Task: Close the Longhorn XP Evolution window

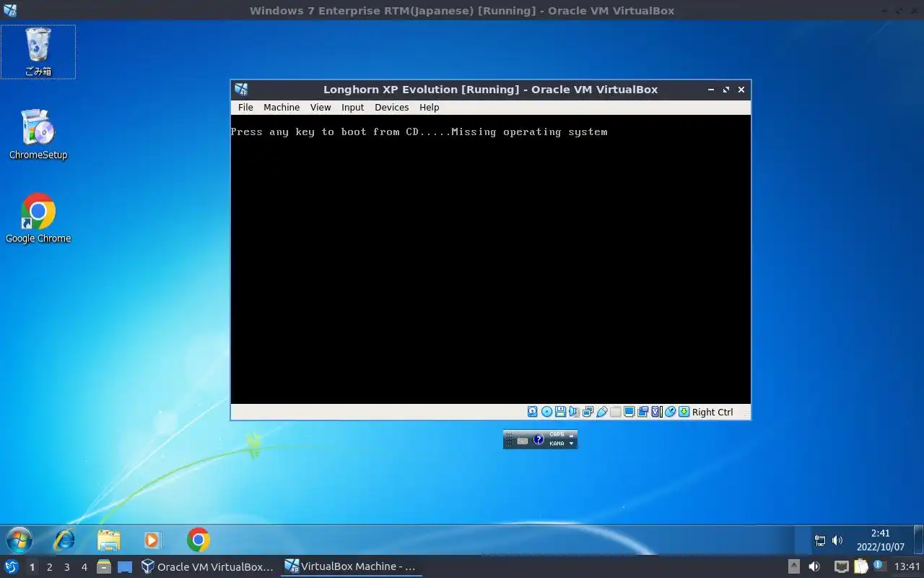Action: click(741, 90)
